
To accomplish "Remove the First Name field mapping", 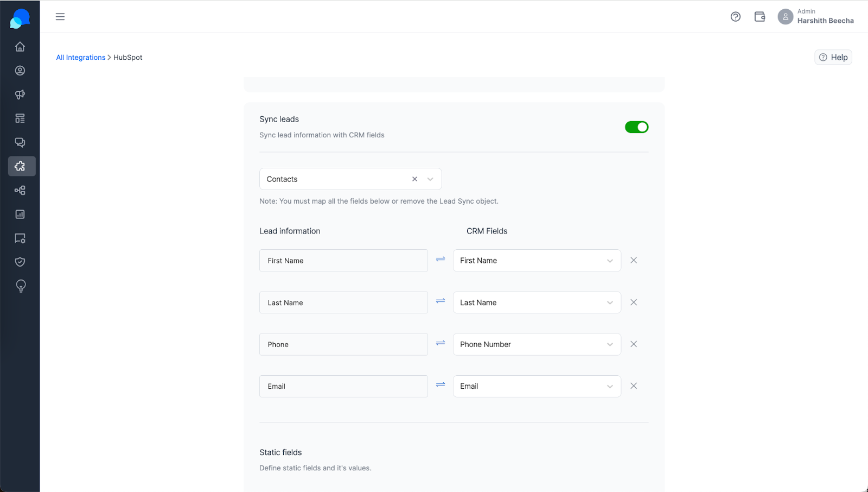I will pyautogui.click(x=634, y=261).
